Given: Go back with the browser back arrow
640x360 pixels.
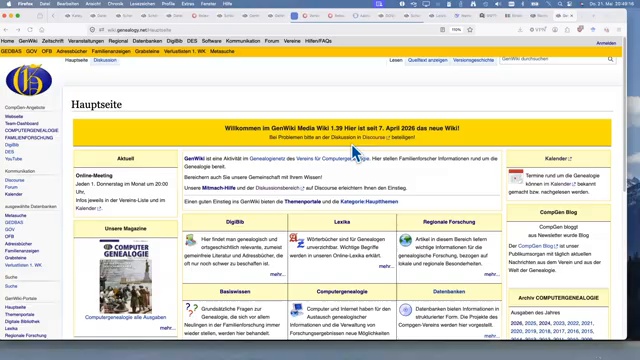Looking at the screenshot, I should [6, 30].
